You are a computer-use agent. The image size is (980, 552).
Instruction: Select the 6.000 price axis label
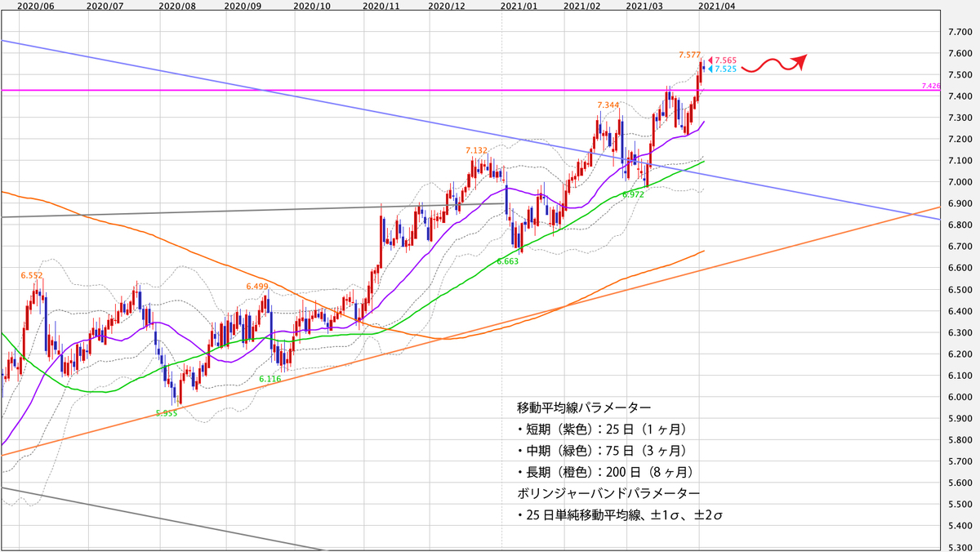(x=959, y=398)
